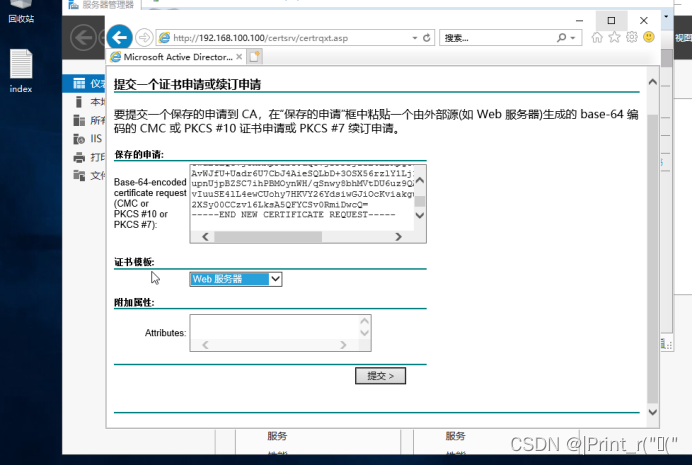693x465 pixels.
Task: Click the local server icon in Server Manager
Action: pyautogui.click(x=79, y=102)
